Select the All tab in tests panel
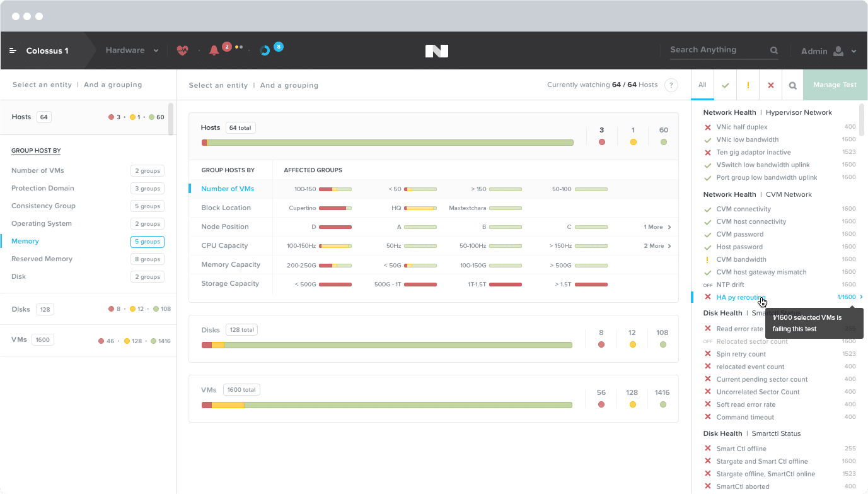 point(702,85)
